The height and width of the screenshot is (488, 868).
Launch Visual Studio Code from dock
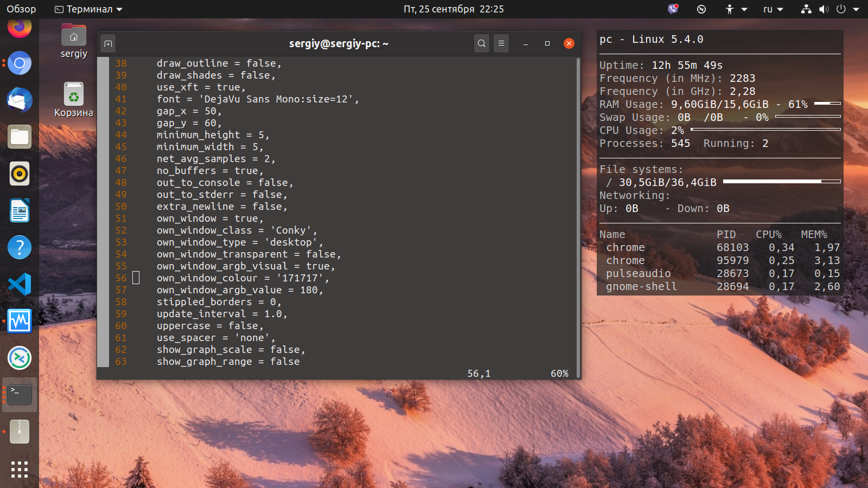tap(20, 284)
